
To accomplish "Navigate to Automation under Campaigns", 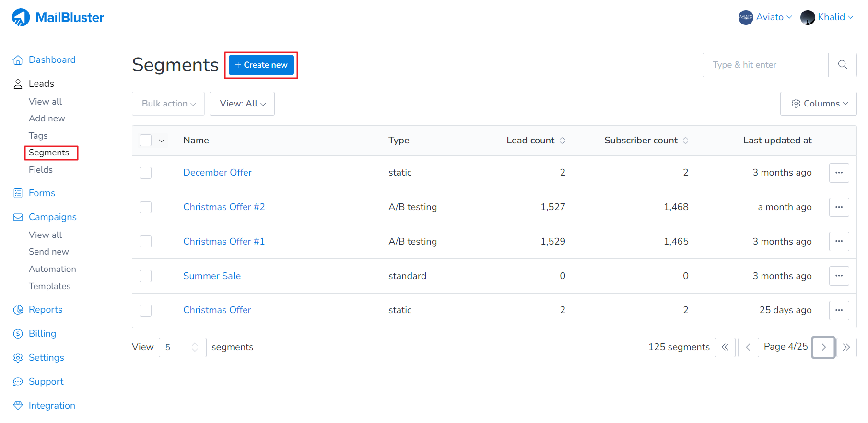I will tap(52, 269).
